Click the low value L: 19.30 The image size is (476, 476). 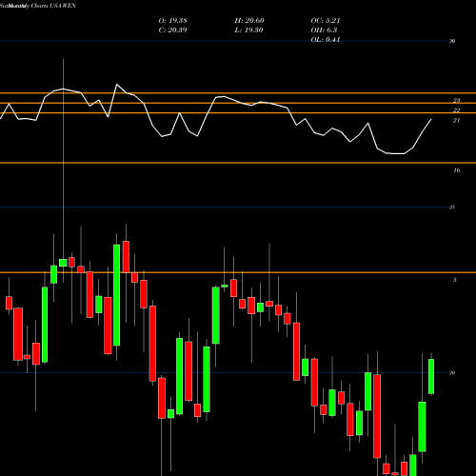(x=248, y=30)
